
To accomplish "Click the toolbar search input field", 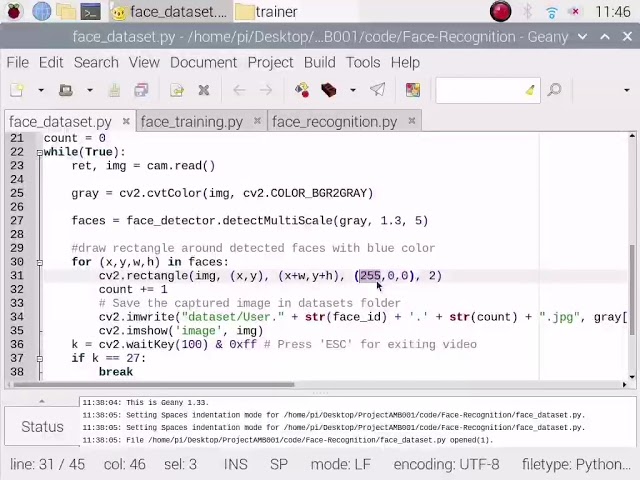I will (x=481, y=90).
